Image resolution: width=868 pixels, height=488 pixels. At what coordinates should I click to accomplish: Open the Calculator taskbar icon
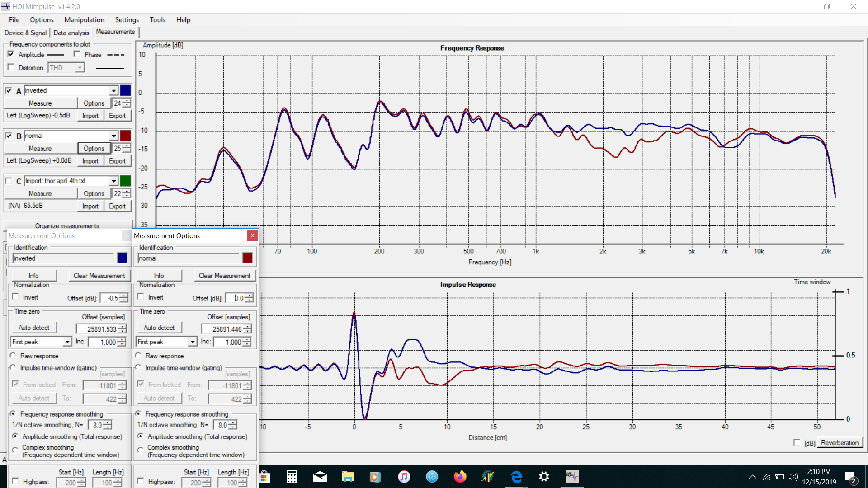(x=292, y=477)
